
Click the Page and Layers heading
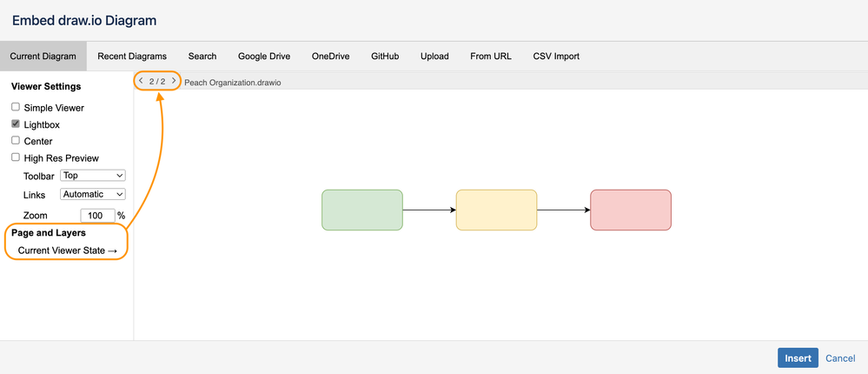49,233
